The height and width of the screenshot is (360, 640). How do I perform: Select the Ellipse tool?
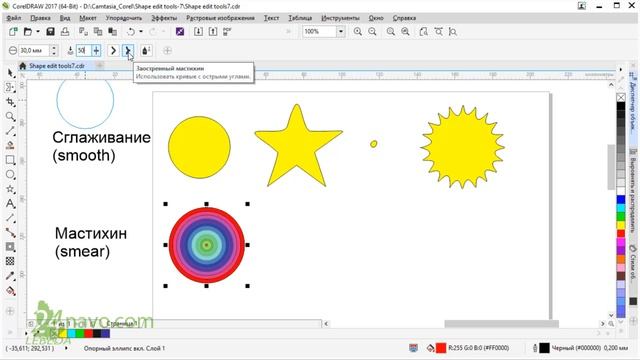(11, 175)
